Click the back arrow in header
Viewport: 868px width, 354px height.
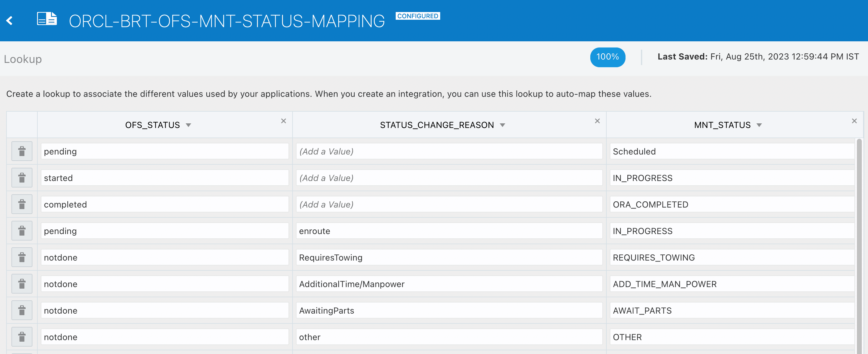click(x=10, y=21)
